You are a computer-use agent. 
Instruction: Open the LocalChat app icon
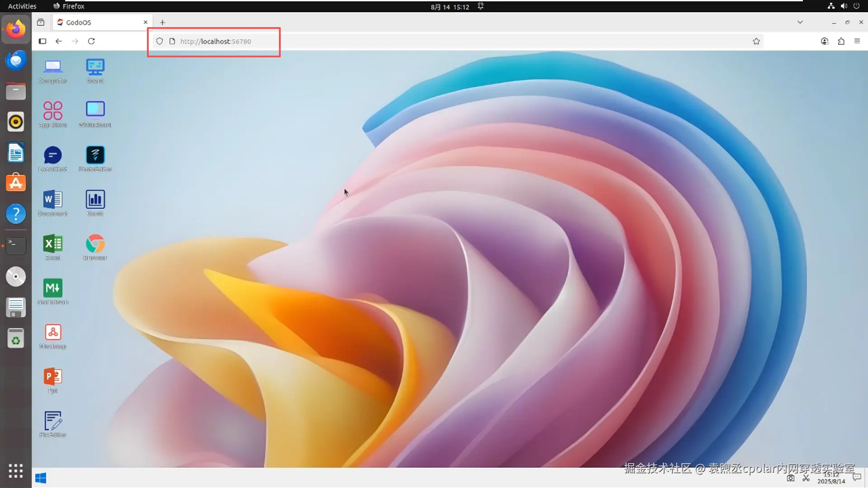coord(53,159)
